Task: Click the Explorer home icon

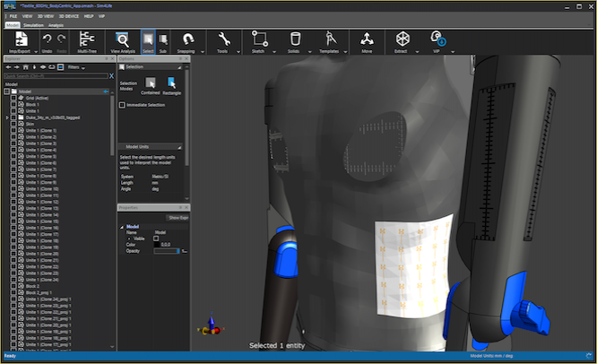Action: [x=25, y=67]
